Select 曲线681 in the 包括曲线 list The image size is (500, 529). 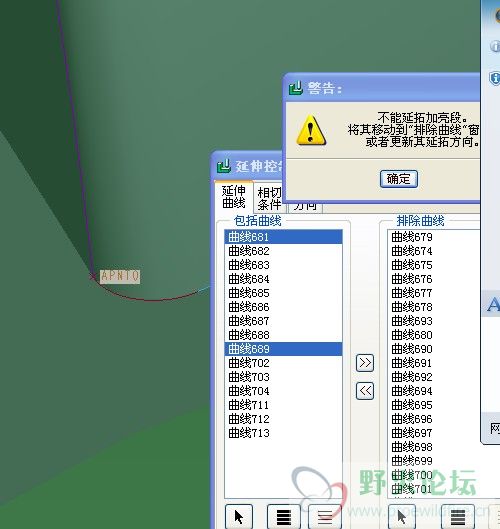pos(283,237)
